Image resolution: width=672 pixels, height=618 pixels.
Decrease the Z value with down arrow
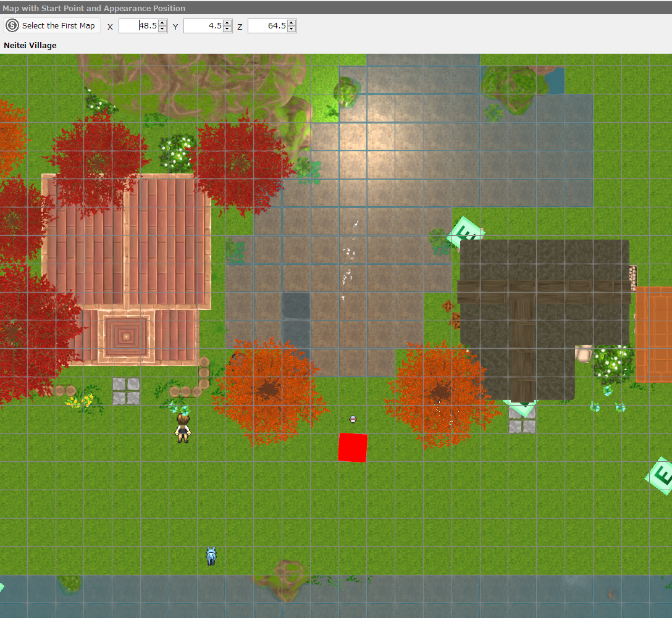tap(292, 29)
